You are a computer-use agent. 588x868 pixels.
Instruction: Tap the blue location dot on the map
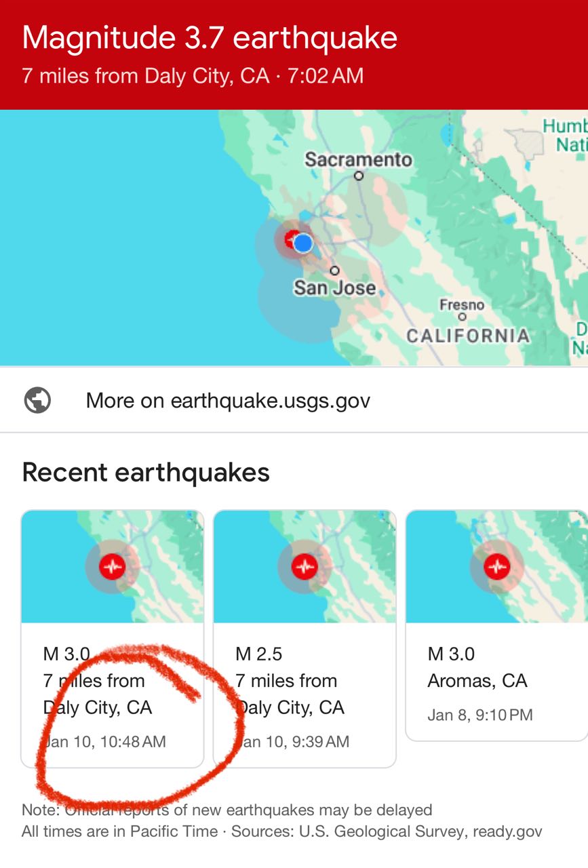coord(303,243)
